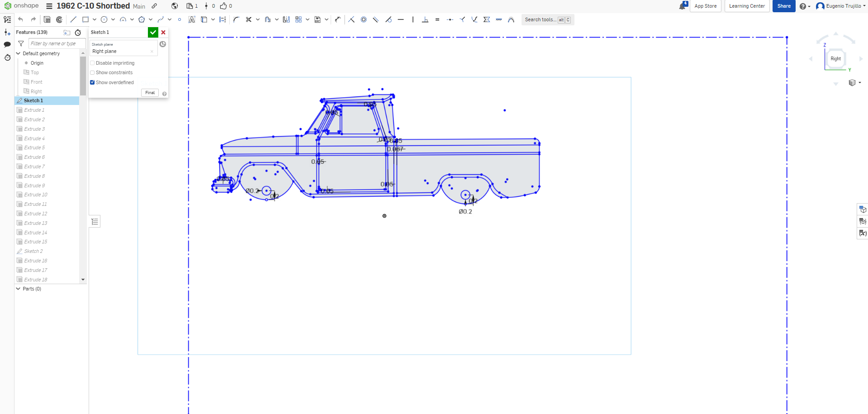Click the Filter by name or type field
Screen dimensions: 868x414
pos(57,43)
